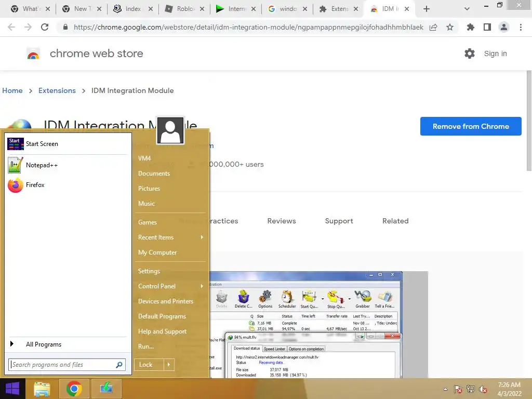Image resolution: width=532 pixels, height=399 pixels.
Task: Click the Windows Start button
Action: (x=12, y=389)
